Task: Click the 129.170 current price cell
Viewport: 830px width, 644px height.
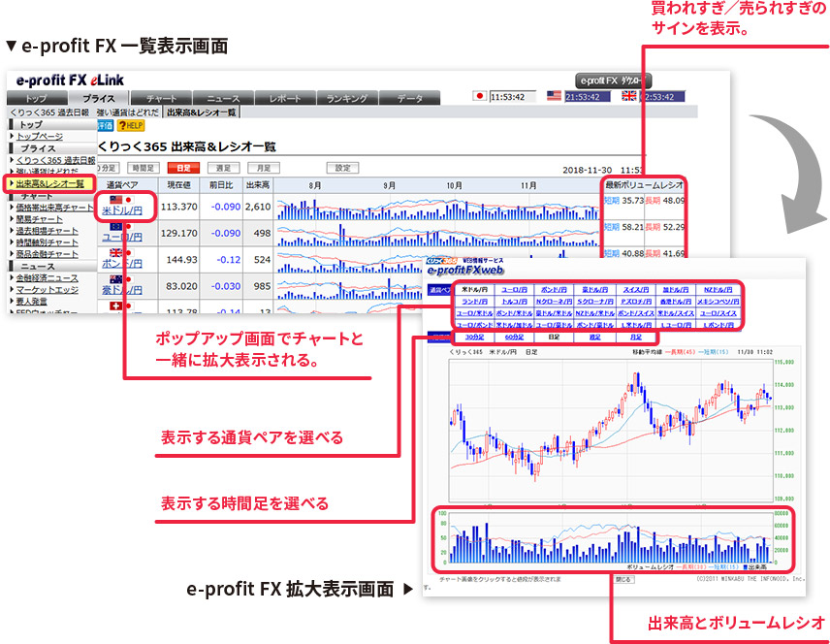Action: pyautogui.click(x=179, y=233)
